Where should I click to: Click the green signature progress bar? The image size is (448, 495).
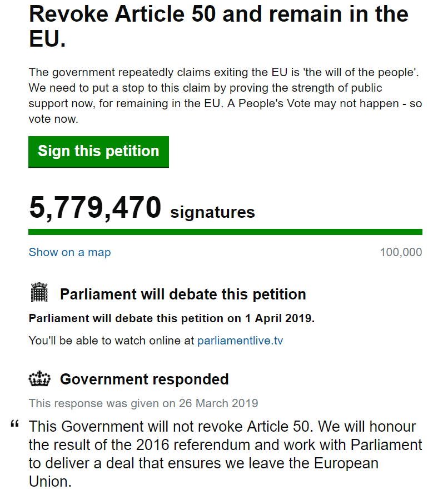[225, 232]
